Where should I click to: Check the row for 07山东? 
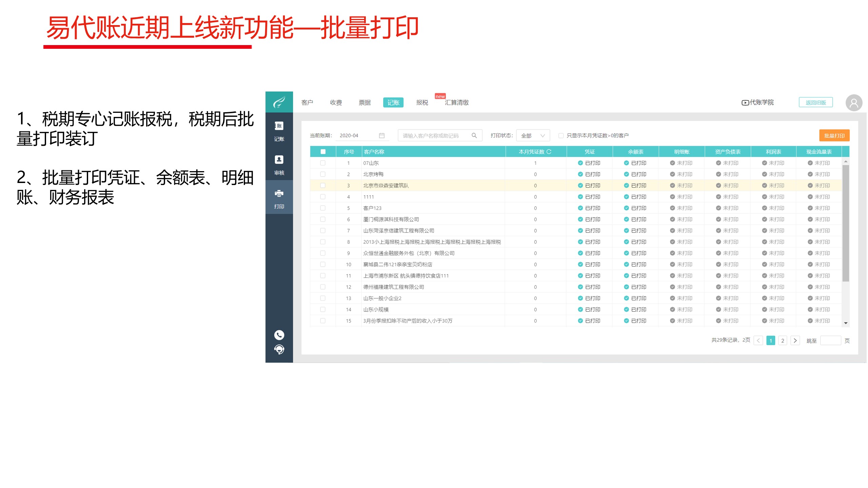(x=323, y=163)
